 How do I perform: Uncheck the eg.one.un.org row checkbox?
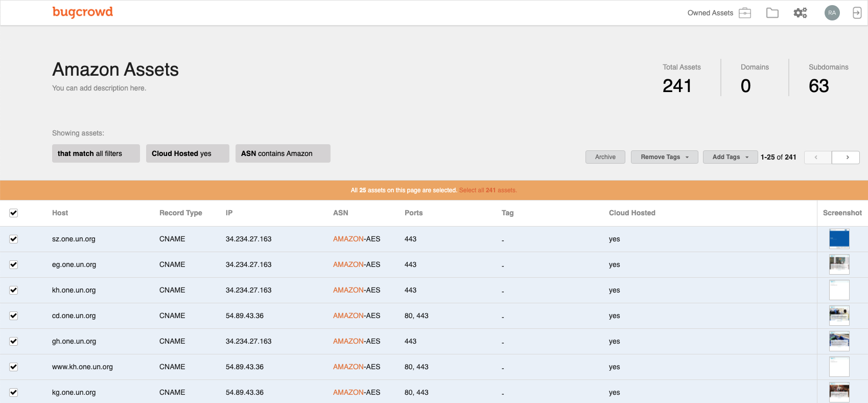point(14,264)
